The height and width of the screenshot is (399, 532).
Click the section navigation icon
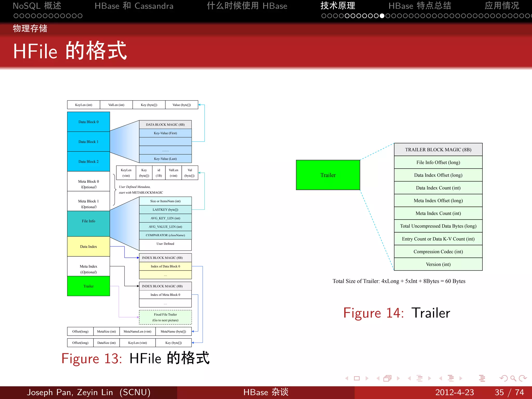pos(451,378)
